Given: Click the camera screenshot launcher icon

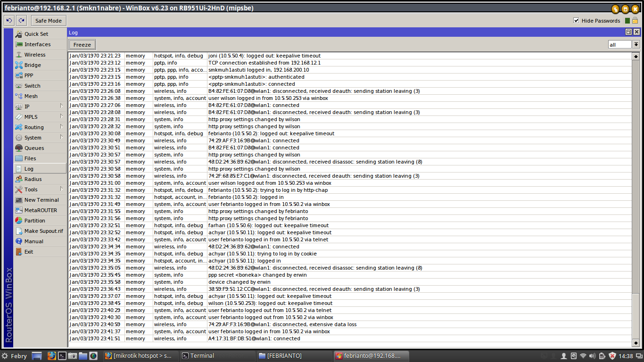Looking at the screenshot, I should click(x=72, y=356).
